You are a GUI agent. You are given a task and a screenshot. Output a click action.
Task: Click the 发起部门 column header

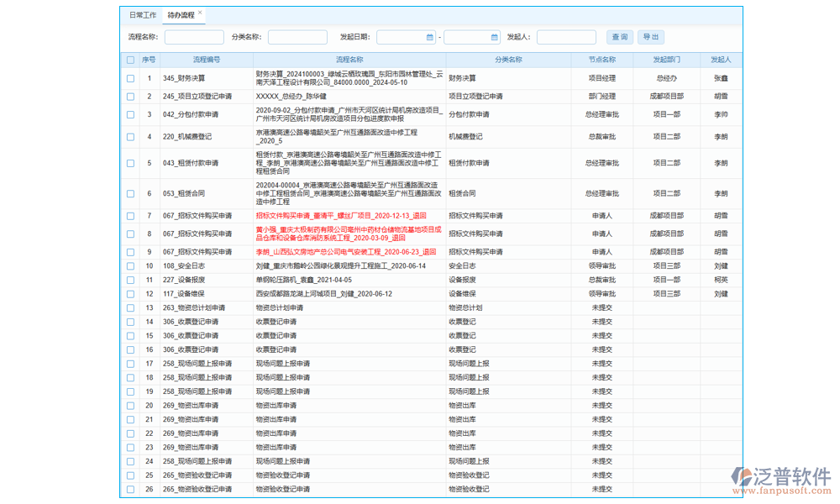666,60
